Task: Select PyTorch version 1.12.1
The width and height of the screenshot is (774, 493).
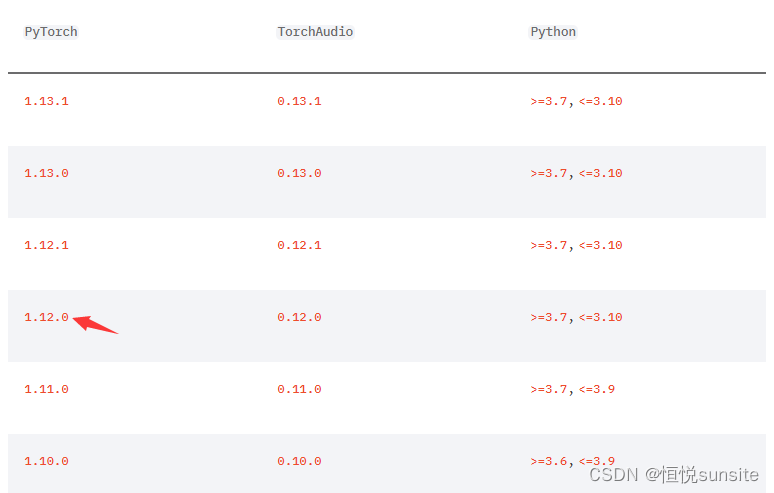Action: pos(46,245)
